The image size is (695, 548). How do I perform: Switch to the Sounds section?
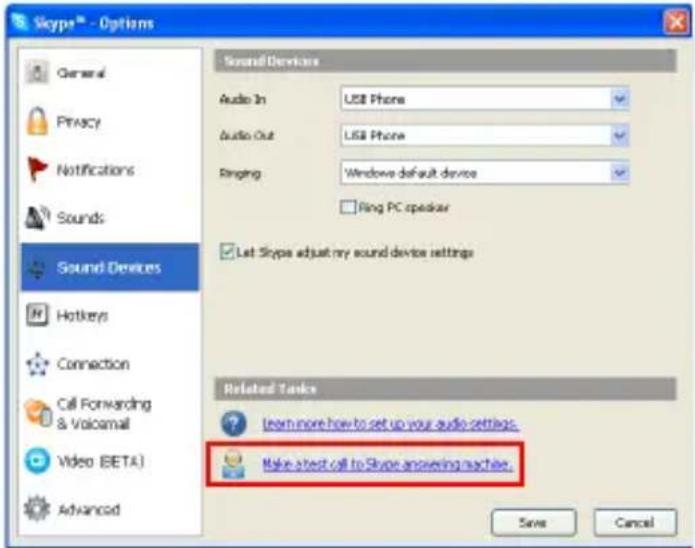click(110, 218)
